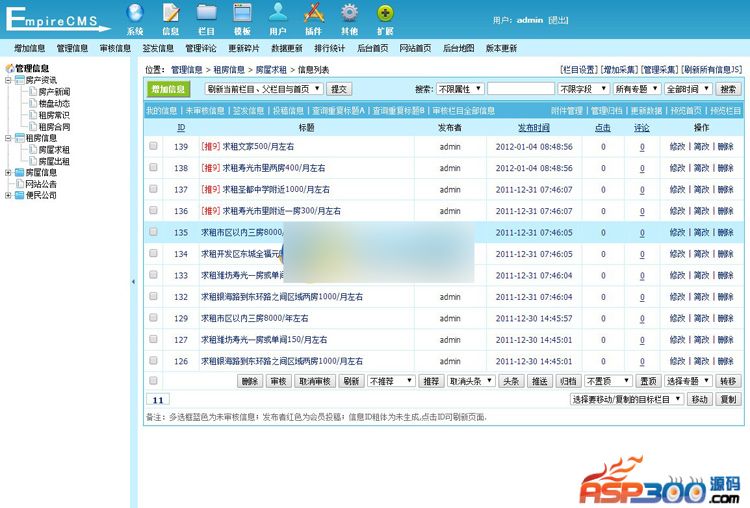Open the 不限属性 search dropdown

click(x=460, y=89)
